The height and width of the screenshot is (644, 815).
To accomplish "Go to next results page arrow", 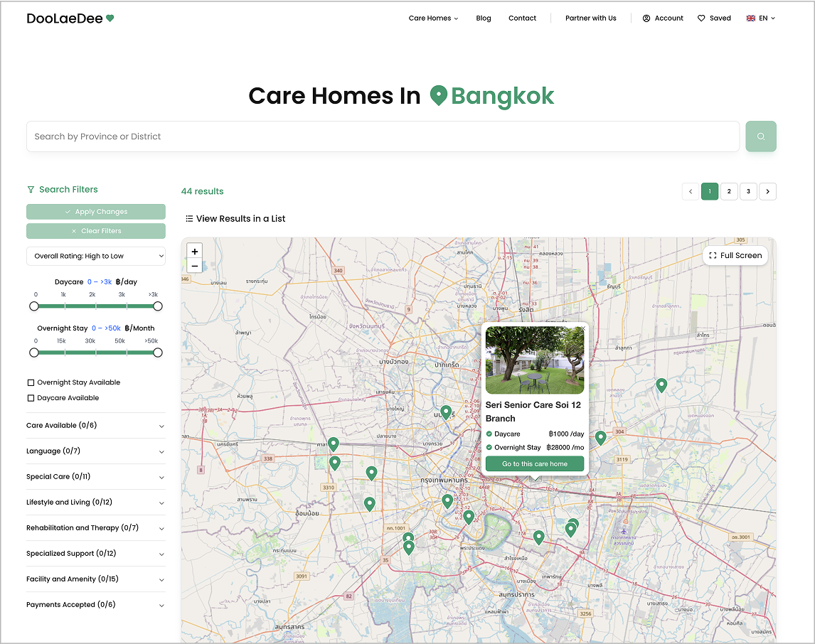I will [767, 191].
